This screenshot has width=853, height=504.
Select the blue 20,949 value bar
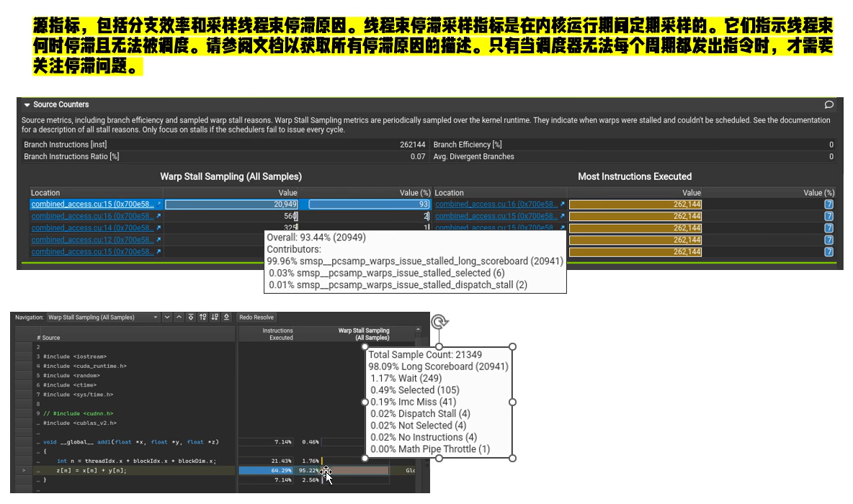click(x=232, y=204)
